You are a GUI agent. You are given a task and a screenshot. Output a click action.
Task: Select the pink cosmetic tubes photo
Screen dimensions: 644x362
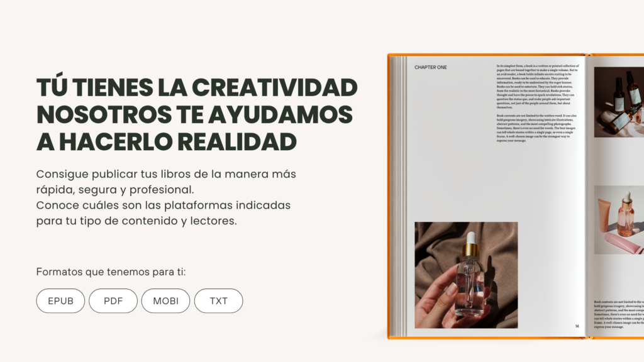pos(618,219)
